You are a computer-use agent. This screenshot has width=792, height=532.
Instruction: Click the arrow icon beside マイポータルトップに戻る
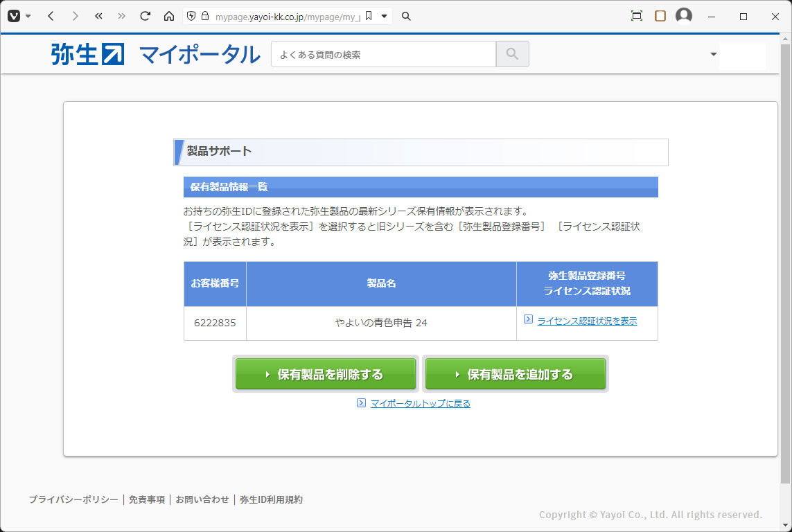click(x=361, y=402)
